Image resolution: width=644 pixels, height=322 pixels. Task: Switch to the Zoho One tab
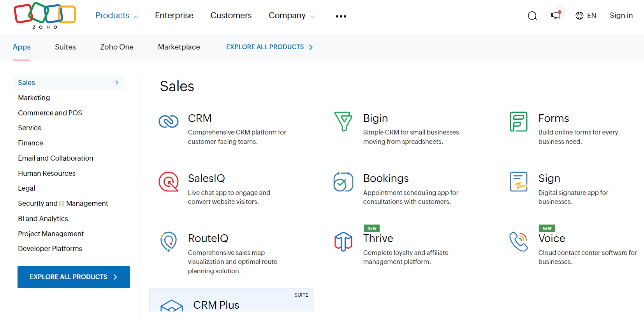tap(117, 47)
